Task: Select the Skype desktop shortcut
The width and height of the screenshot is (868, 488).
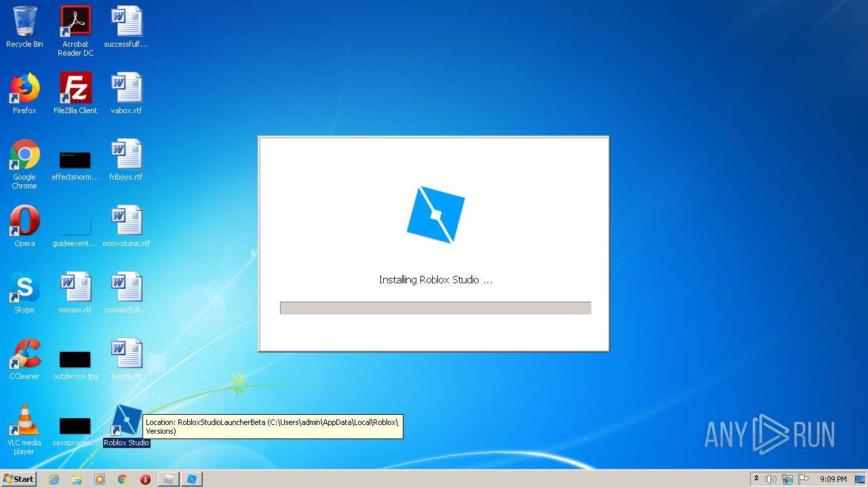Action: (x=24, y=293)
